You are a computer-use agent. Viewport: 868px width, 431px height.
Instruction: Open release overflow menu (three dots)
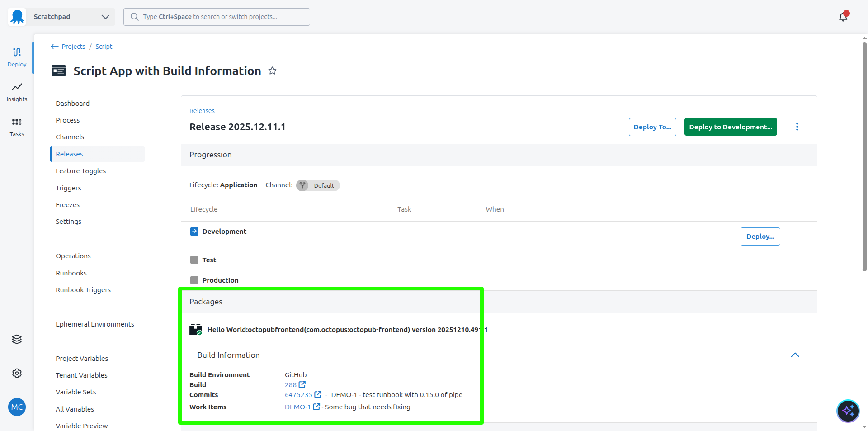click(797, 127)
